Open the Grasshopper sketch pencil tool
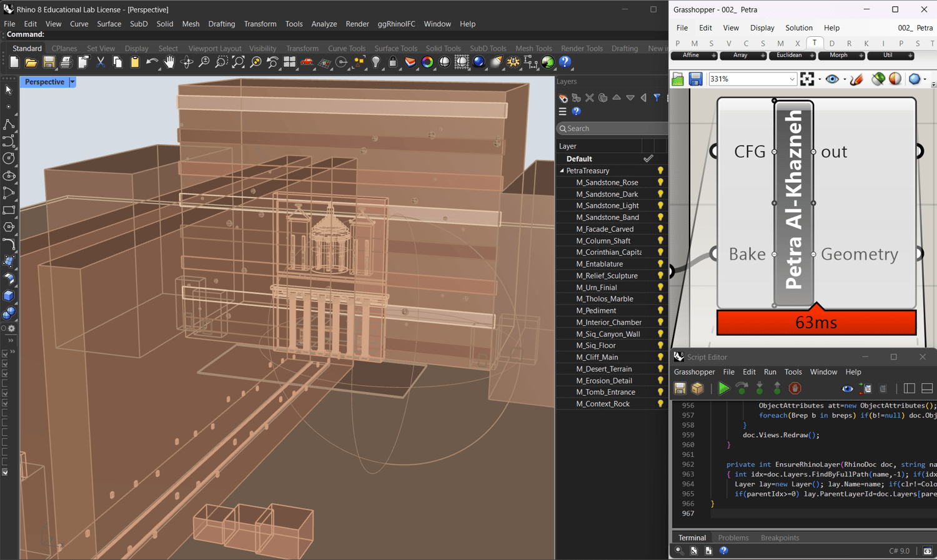Screen dimensions: 937x560 click(x=856, y=79)
